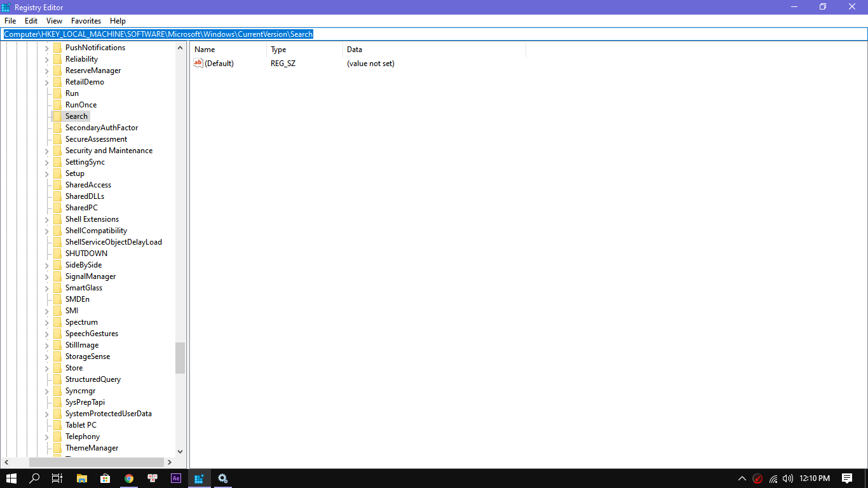Expand the Telephony key
Screen dimensions: 868x488
click(47, 437)
